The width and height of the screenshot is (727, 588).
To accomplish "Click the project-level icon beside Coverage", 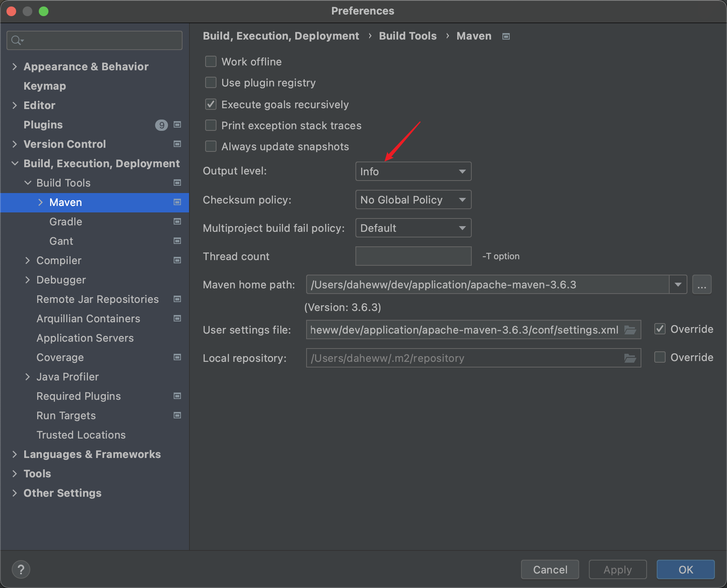I will (x=177, y=357).
